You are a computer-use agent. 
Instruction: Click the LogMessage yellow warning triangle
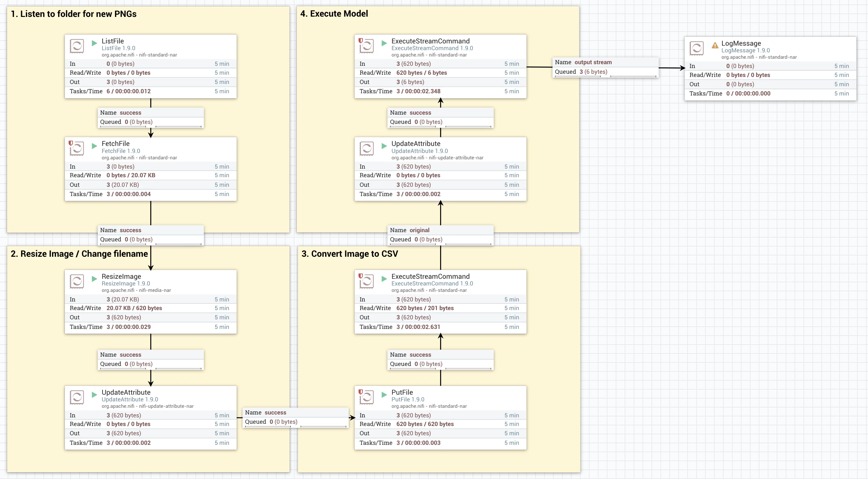(715, 45)
